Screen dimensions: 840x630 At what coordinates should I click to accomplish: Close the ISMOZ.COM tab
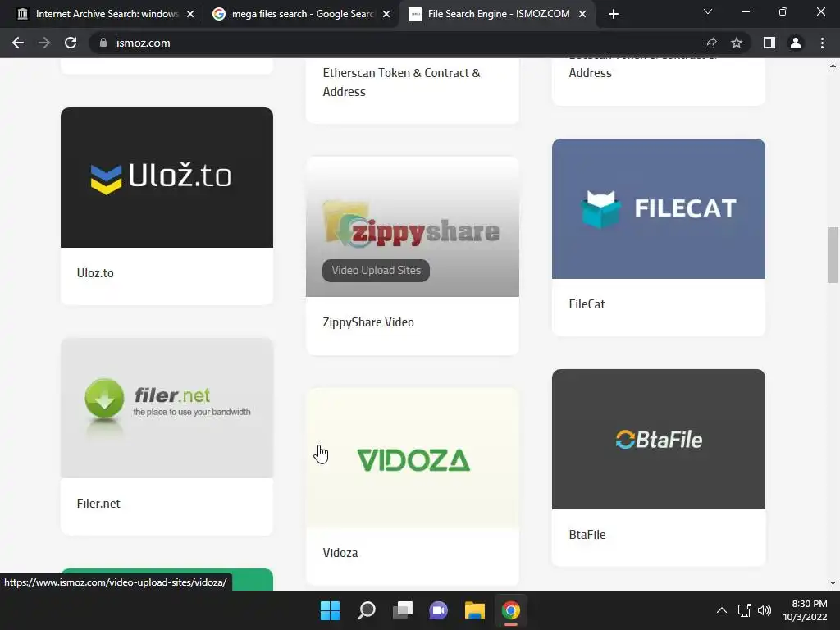pos(582,14)
